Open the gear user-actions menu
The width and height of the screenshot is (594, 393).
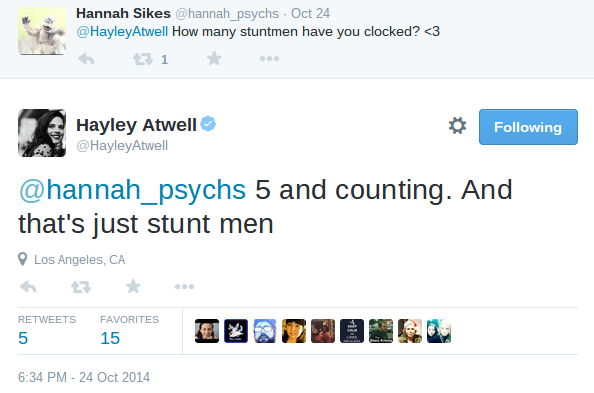[x=457, y=126]
